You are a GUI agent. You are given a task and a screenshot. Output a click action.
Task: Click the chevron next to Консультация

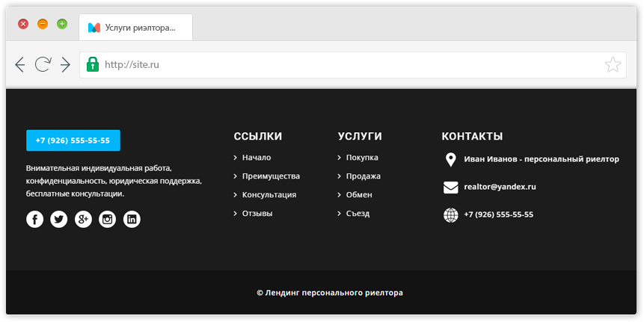[236, 195]
